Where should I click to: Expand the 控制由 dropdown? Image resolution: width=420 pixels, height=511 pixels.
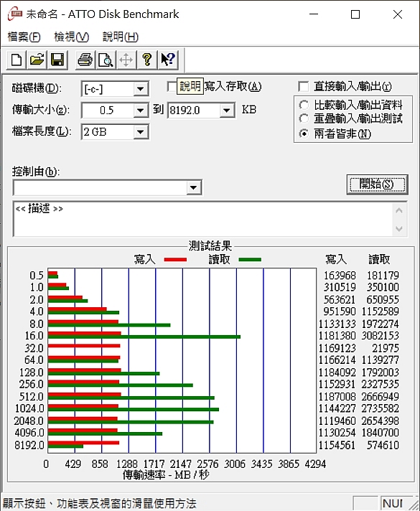pyautogui.click(x=193, y=187)
